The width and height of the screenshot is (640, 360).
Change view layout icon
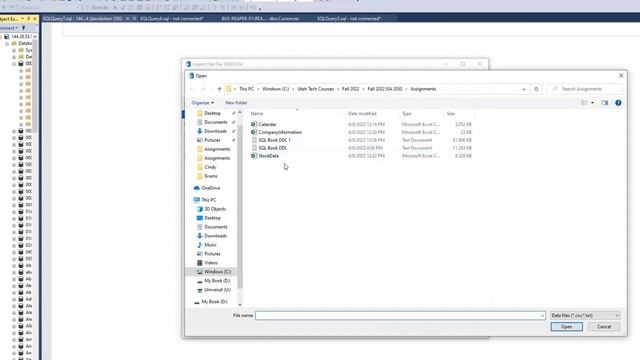pyautogui.click(x=584, y=103)
